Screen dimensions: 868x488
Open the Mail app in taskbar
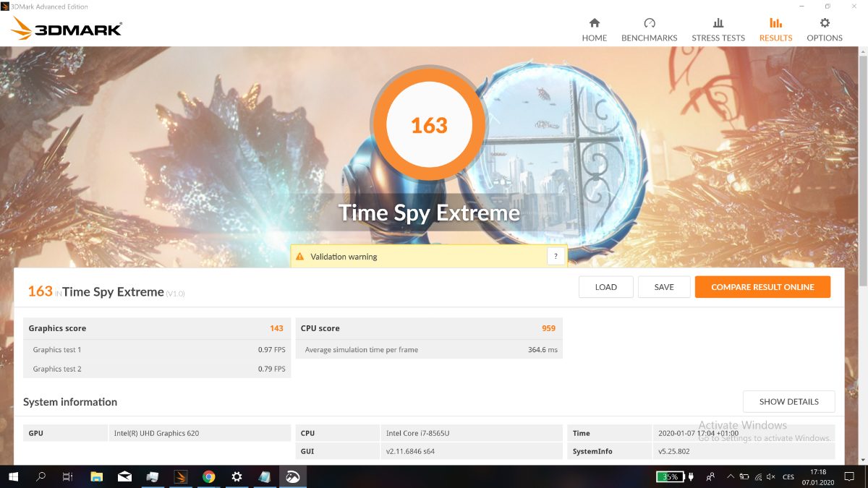click(124, 476)
